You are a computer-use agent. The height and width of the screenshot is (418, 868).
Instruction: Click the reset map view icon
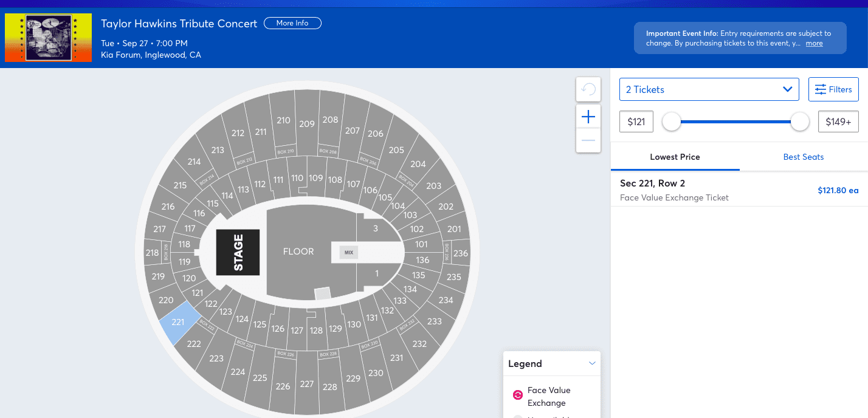click(588, 90)
